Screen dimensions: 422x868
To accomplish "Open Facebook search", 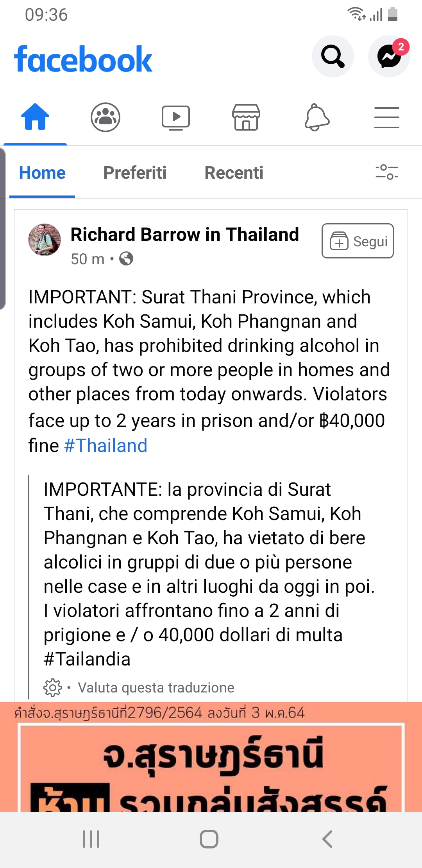I will [x=333, y=57].
